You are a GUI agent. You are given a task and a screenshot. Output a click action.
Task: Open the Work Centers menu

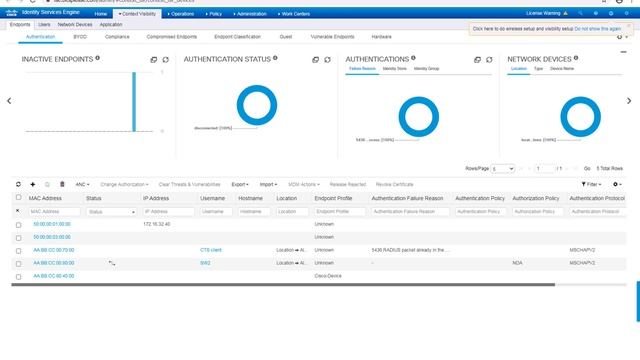[294, 14]
